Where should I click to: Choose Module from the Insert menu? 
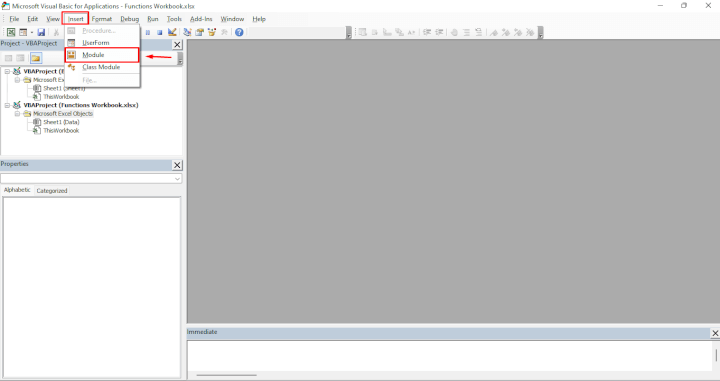tap(102, 55)
